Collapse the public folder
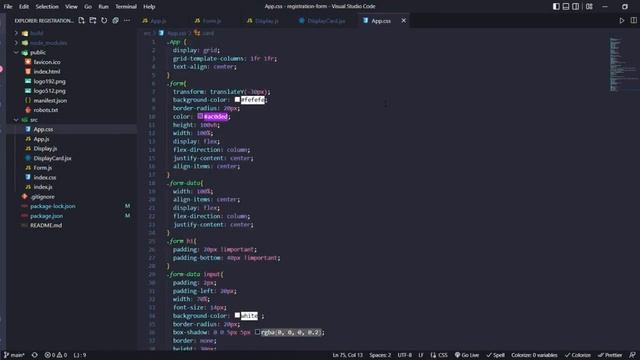Screen dimensions: 640x360 point(38,52)
